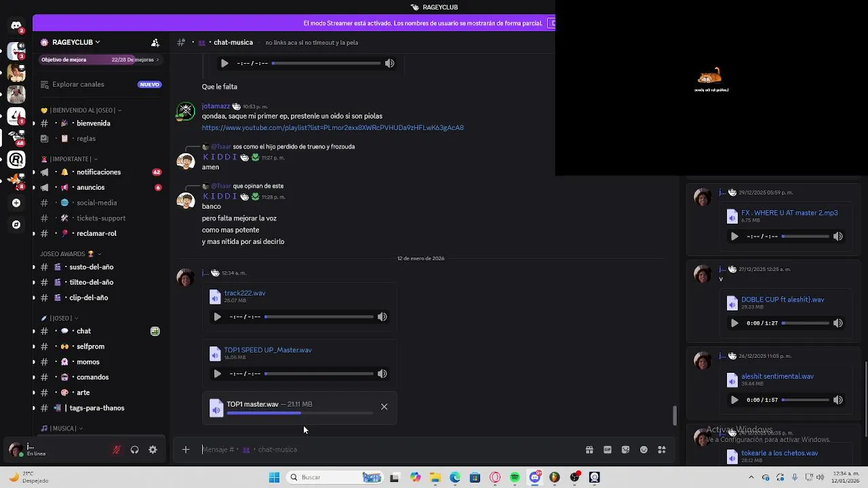Play the track222.wav audio
The height and width of the screenshot is (488, 868).
[x=217, y=317]
